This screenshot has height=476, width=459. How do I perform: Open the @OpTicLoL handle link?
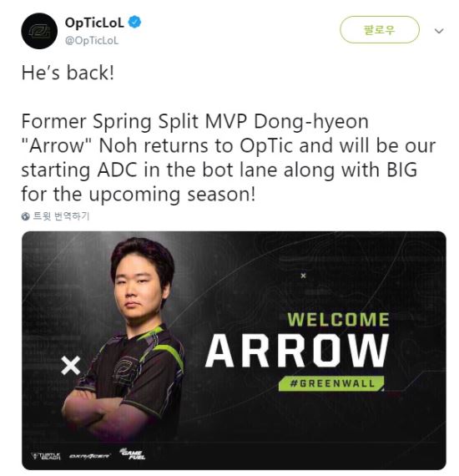[92, 41]
